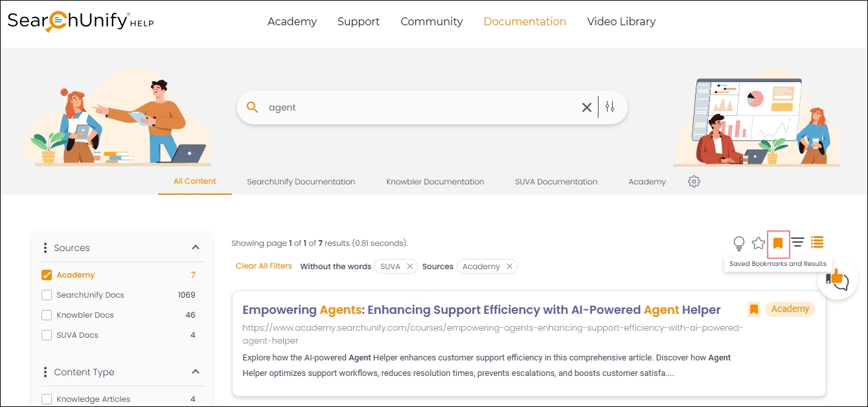This screenshot has width=868, height=407.
Task: Check the SearchUnify Docs source filter
Action: 47,295
